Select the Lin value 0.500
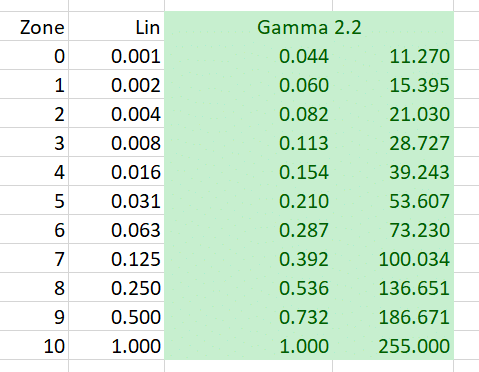Viewport: 479px width, 372px height. [x=116, y=316]
